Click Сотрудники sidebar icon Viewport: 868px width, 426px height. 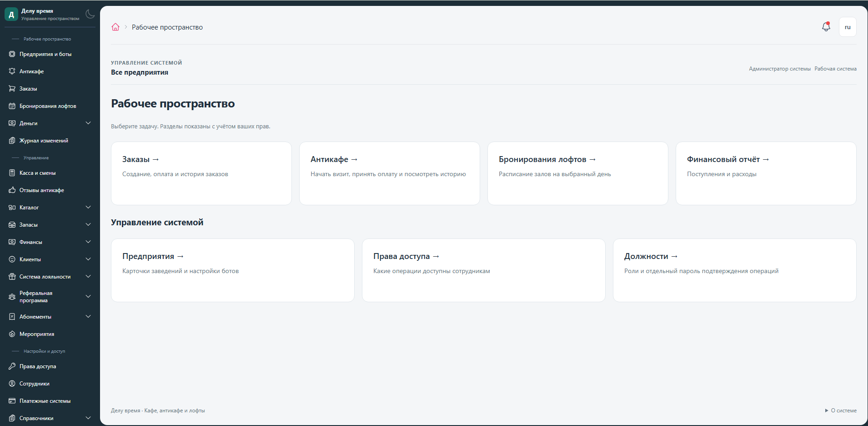[x=12, y=384]
